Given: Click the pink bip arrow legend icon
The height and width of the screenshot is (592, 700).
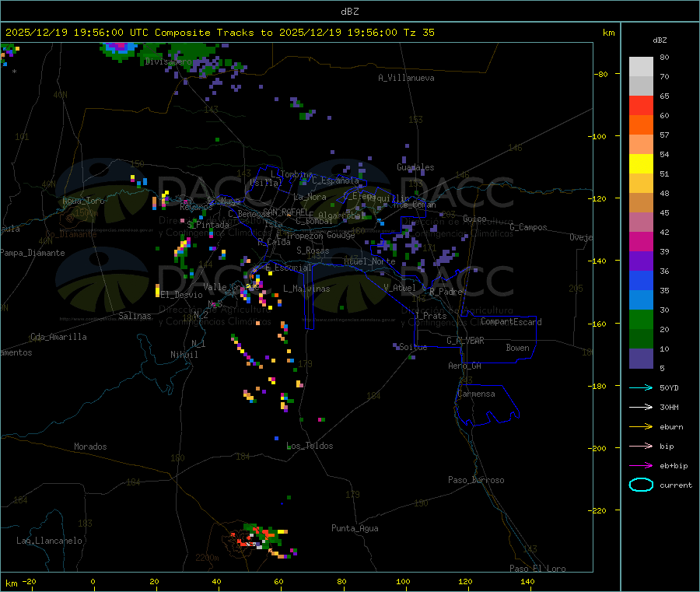Looking at the screenshot, I should pyautogui.click(x=641, y=446).
